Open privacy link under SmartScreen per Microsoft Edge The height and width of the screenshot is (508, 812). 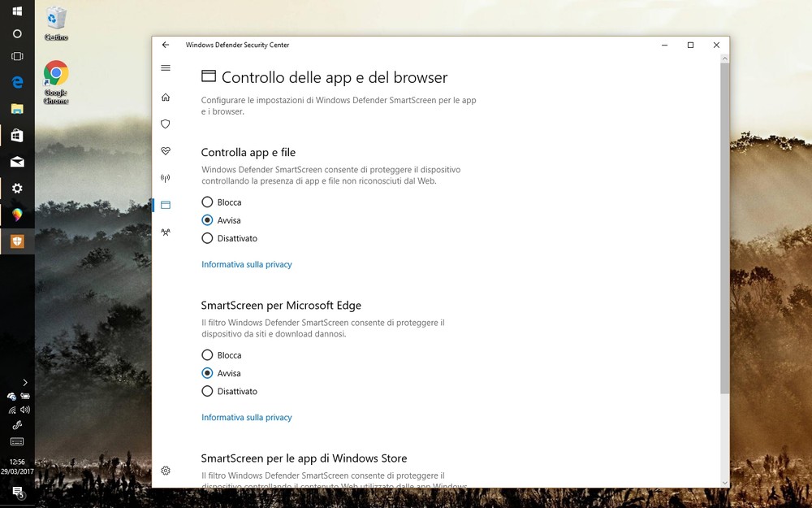coord(247,417)
